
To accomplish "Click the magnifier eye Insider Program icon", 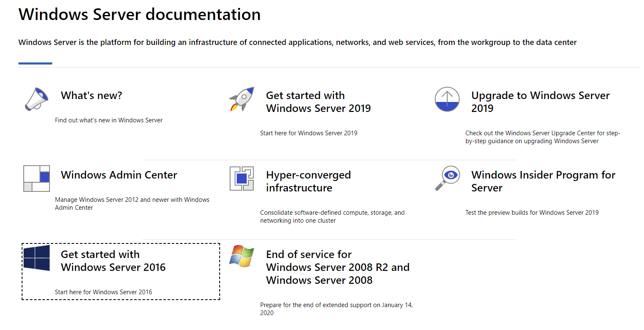I will 447,179.
